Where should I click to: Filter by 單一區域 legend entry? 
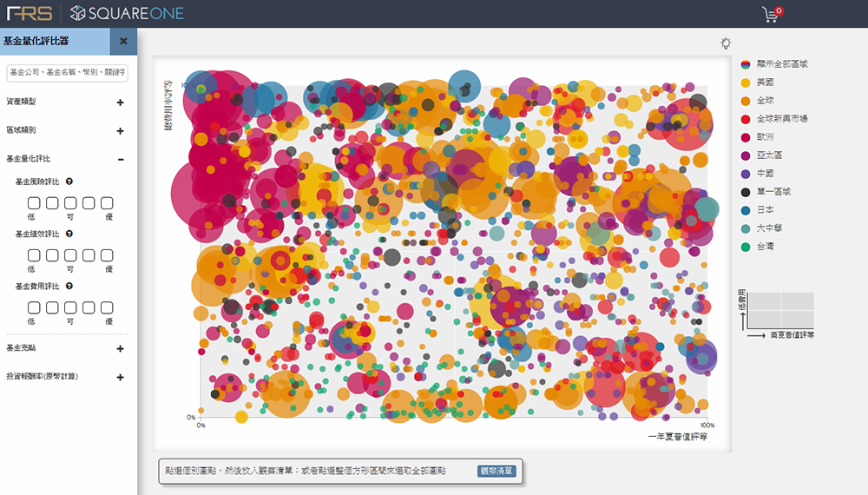click(766, 192)
